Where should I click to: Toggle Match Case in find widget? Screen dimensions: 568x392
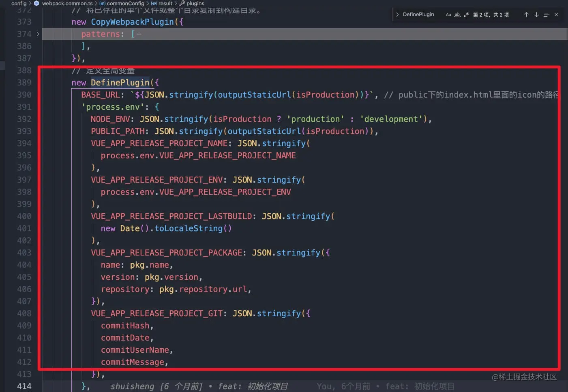coord(448,15)
